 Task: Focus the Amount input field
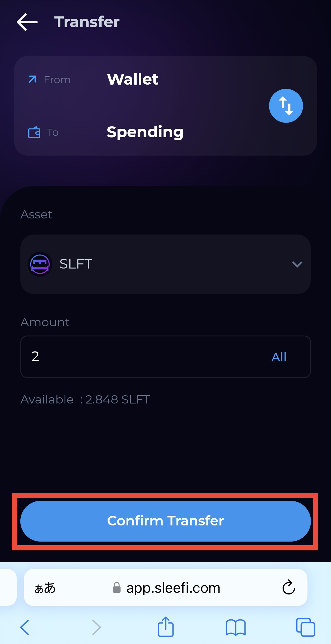(142, 357)
